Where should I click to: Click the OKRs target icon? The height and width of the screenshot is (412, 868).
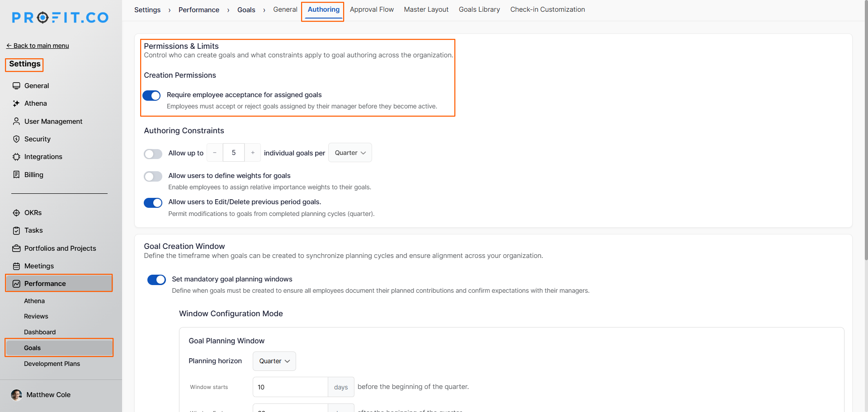click(16, 213)
